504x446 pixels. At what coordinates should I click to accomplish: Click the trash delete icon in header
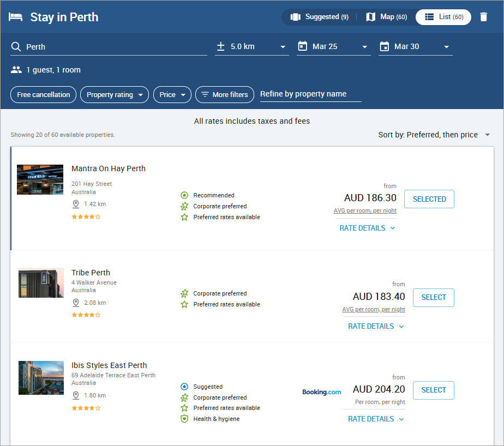(x=483, y=17)
